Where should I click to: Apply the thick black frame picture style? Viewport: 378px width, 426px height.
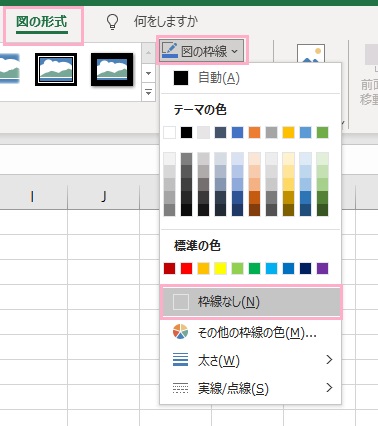112,69
